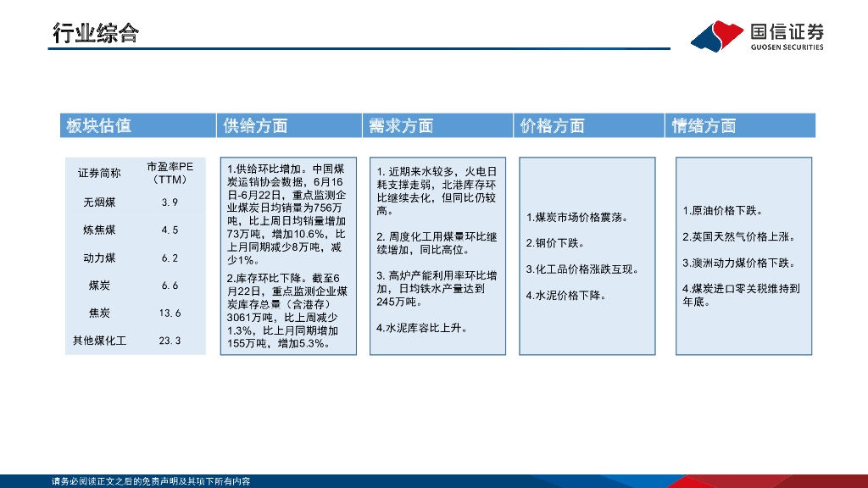Select the 供给方面 column header

click(x=290, y=125)
